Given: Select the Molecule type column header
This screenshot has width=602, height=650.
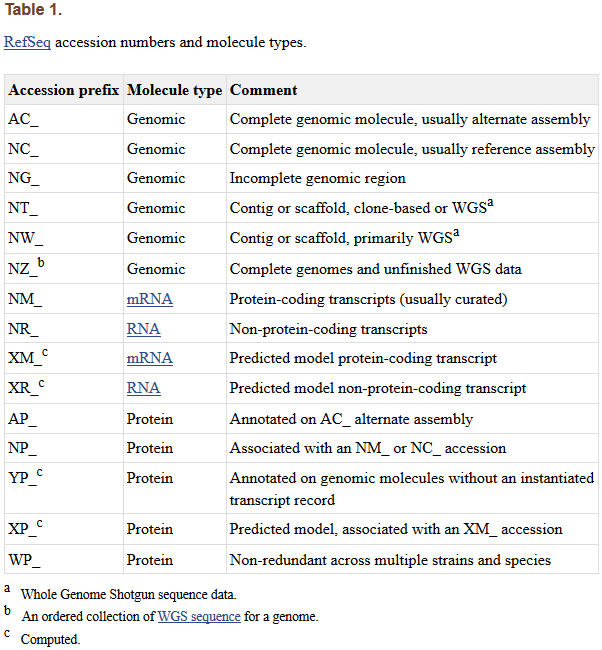Looking at the screenshot, I should (174, 90).
